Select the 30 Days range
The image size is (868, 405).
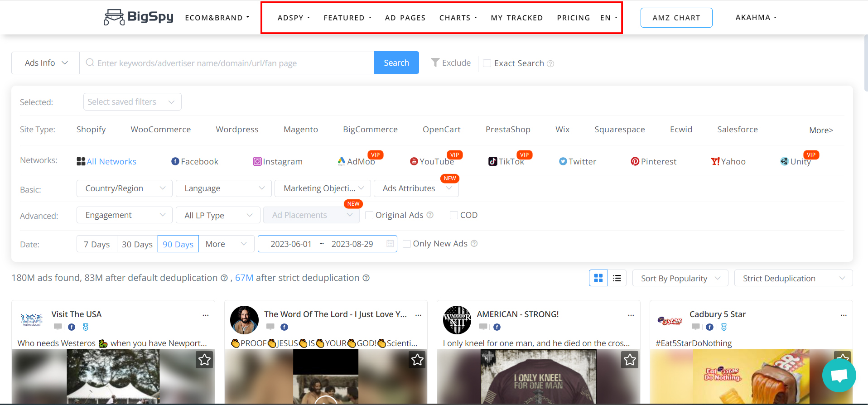(137, 244)
